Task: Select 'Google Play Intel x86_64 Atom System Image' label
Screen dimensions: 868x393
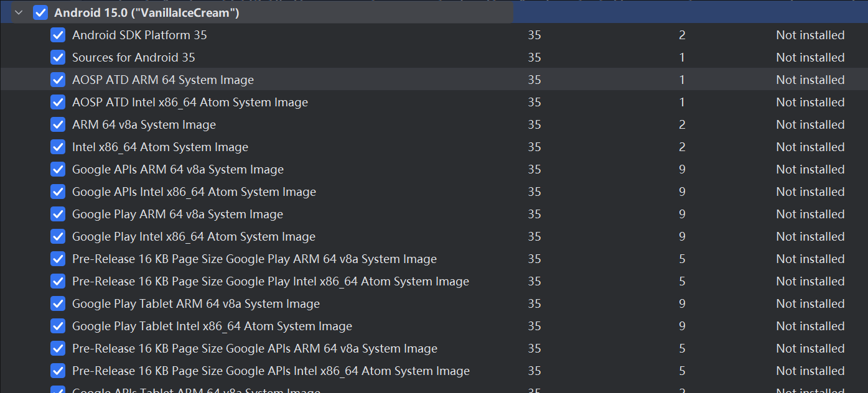Action: 194,236
